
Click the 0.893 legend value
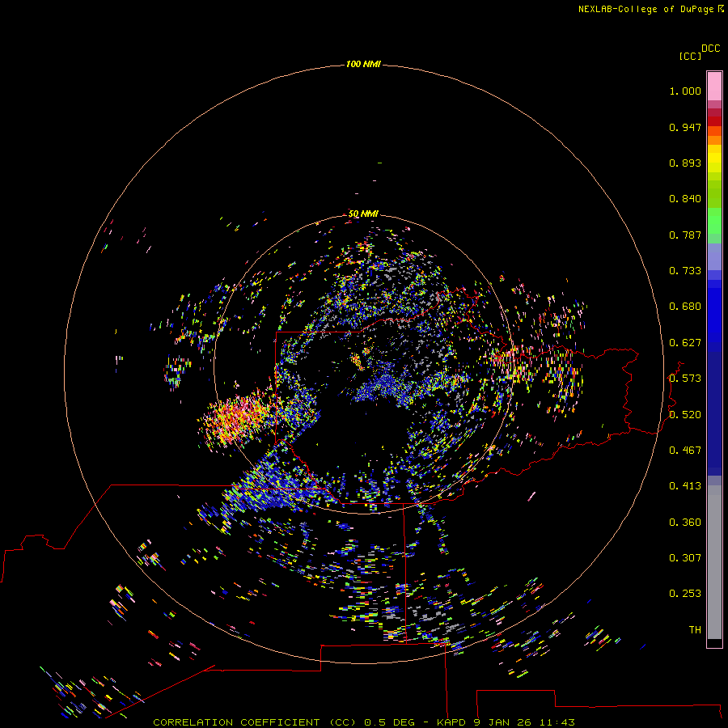tap(685, 163)
